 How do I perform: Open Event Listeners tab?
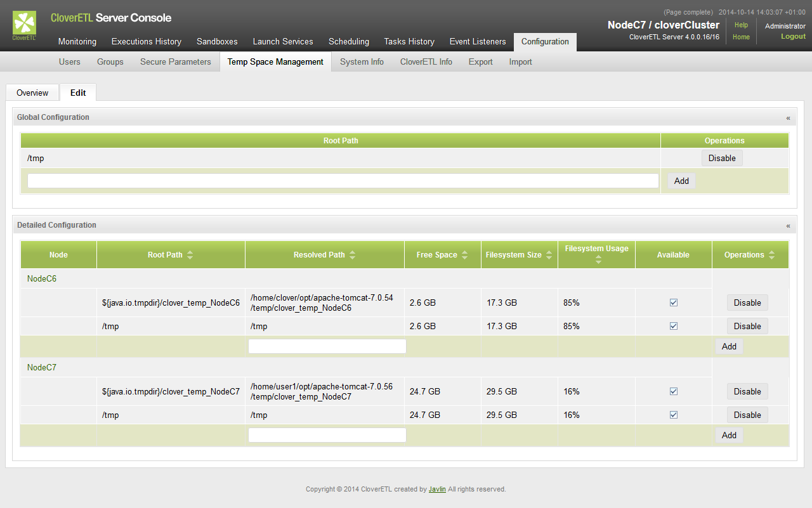click(x=478, y=42)
